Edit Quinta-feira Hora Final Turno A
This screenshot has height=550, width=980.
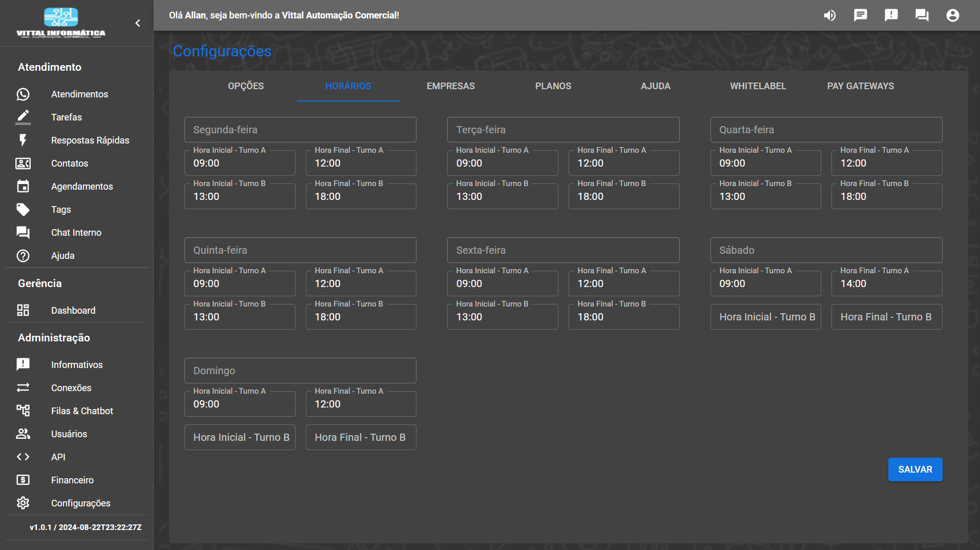click(361, 283)
